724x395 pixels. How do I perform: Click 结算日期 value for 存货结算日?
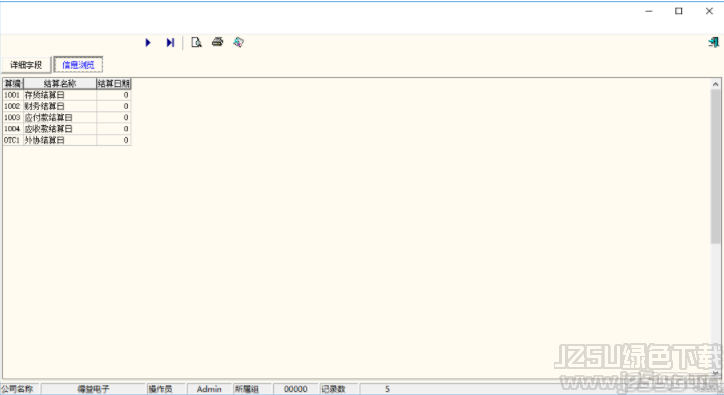click(114, 95)
